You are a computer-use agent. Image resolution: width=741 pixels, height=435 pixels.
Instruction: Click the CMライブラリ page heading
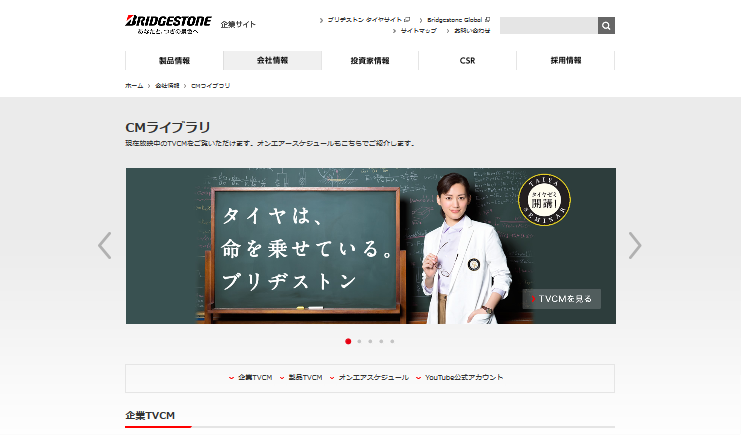click(168, 127)
